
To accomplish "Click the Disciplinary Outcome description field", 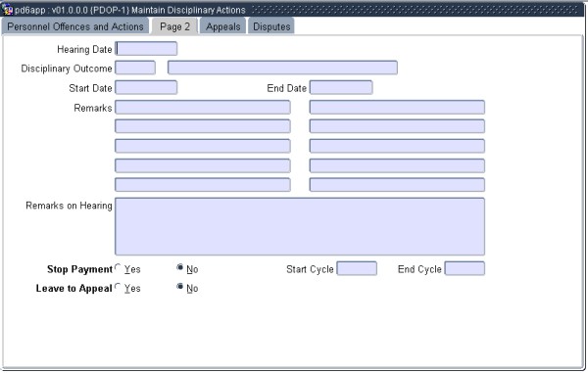I will 282,68.
